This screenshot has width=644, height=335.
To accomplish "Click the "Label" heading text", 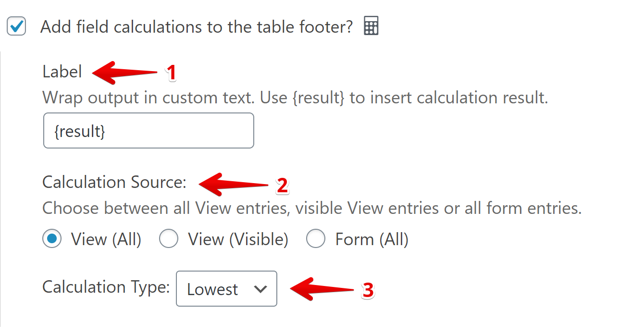I will tap(62, 72).
